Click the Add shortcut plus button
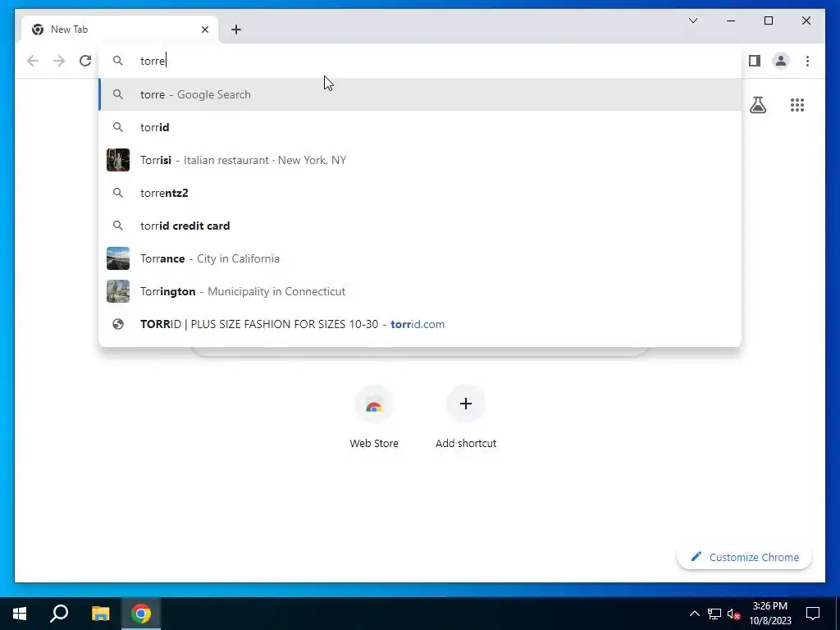The image size is (840, 630). point(466,404)
